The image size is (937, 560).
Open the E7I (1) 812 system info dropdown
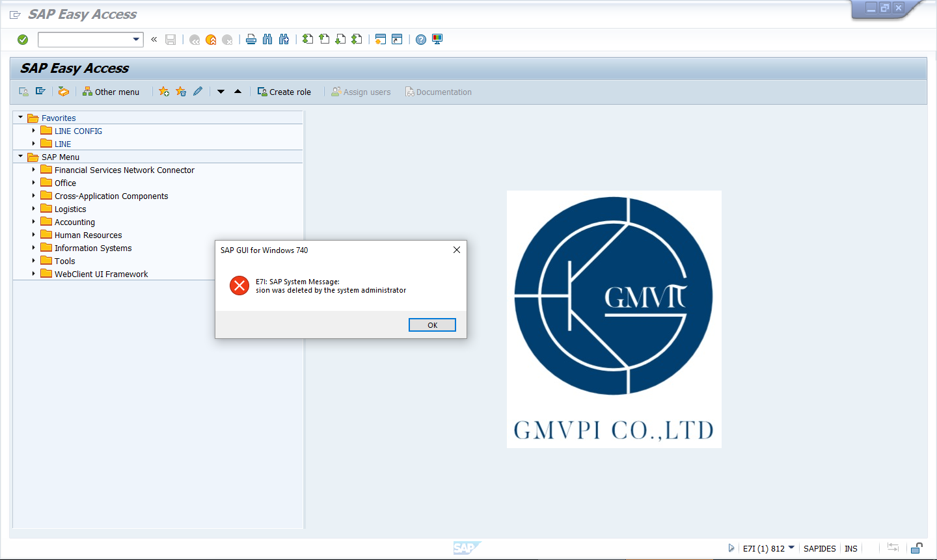click(x=791, y=548)
